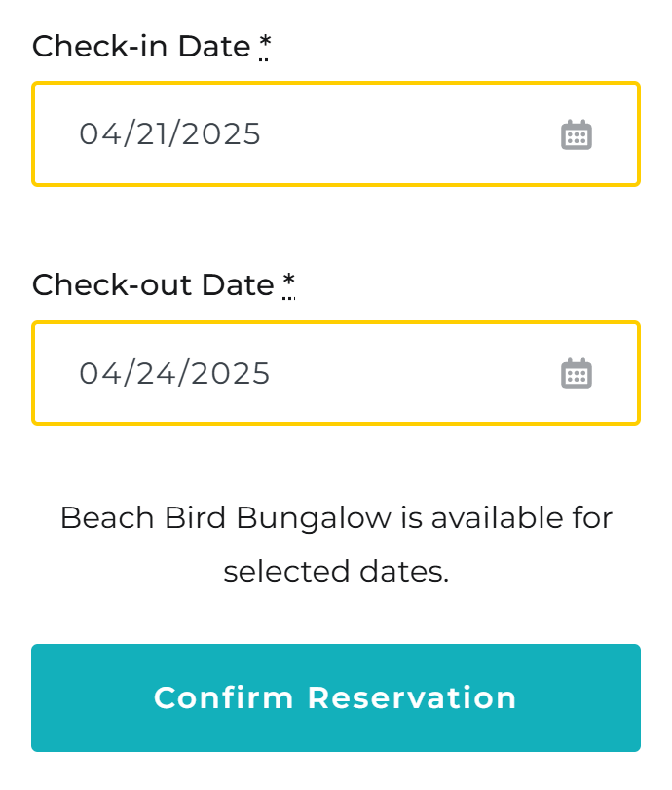Open the Check-in Date calendar picker icon
Viewport: 672px width, 790px height.
click(x=577, y=134)
